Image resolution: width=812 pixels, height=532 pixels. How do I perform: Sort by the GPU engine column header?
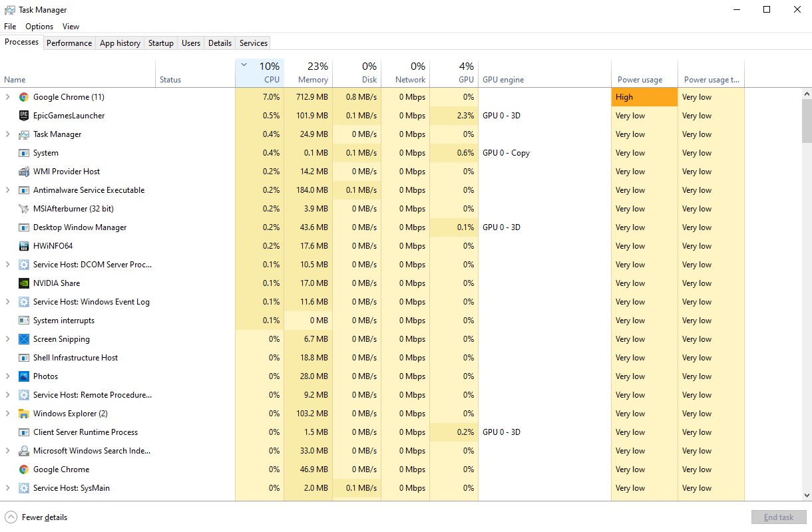click(x=544, y=73)
